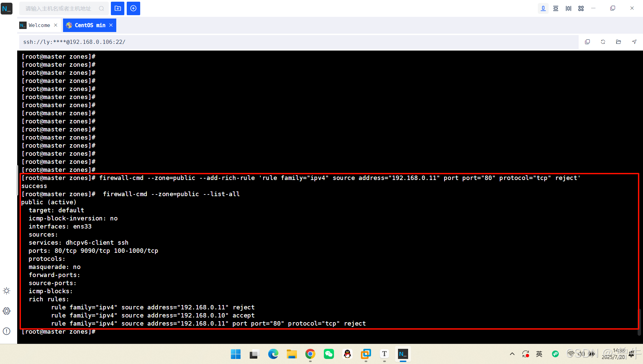The height and width of the screenshot is (364, 643).
Task: Open WeChat from taskbar
Action: pyautogui.click(x=329, y=354)
